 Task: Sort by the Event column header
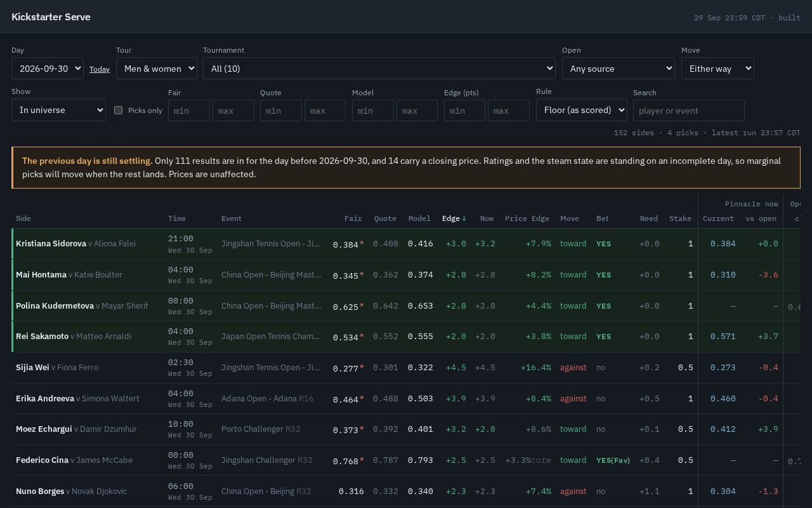pyautogui.click(x=232, y=218)
